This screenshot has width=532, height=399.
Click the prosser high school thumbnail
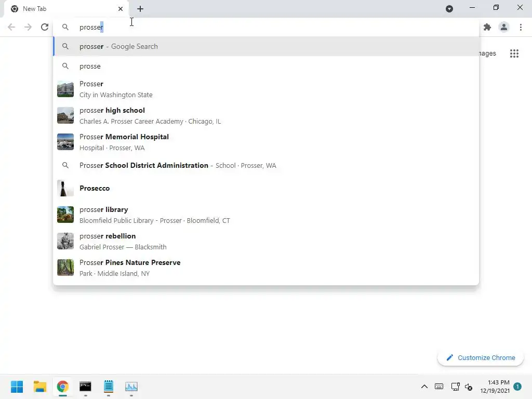[x=65, y=116]
